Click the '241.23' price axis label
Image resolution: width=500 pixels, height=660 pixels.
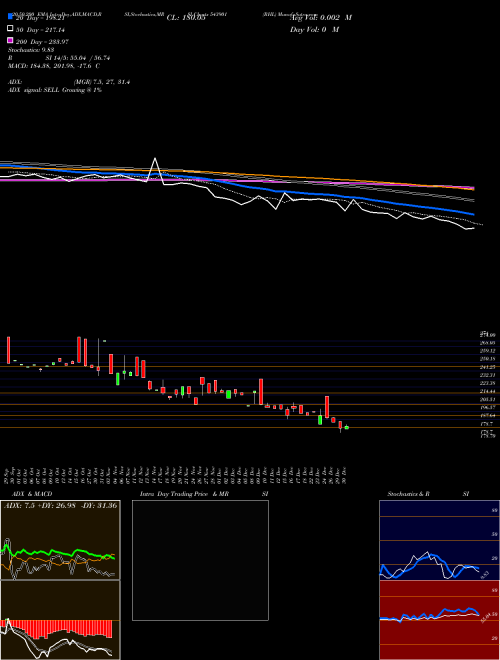click(x=487, y=367)
